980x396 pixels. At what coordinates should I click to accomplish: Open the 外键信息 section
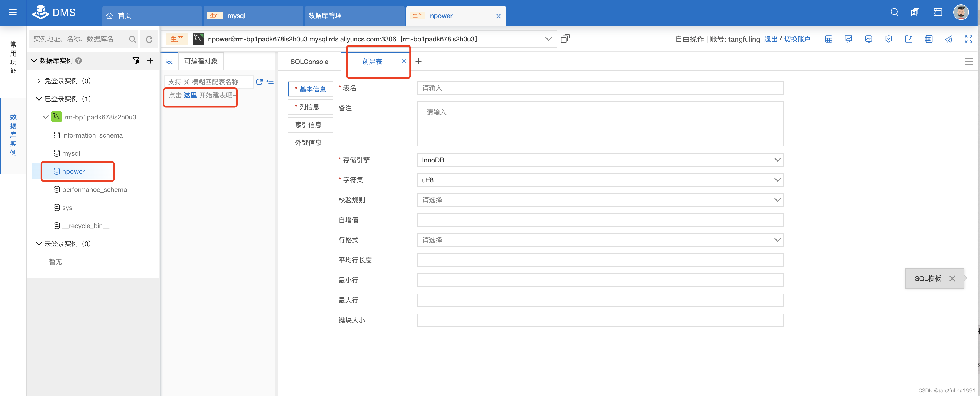(311, 142)
